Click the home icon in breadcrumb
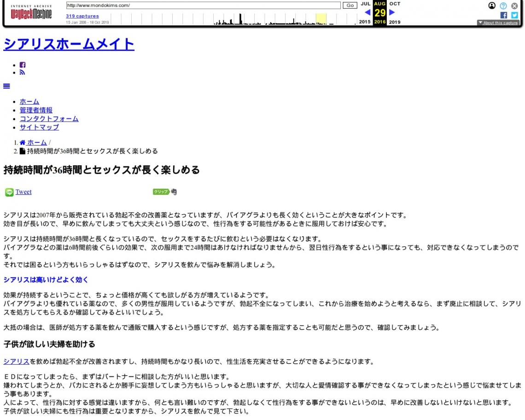 pos(23,143)
